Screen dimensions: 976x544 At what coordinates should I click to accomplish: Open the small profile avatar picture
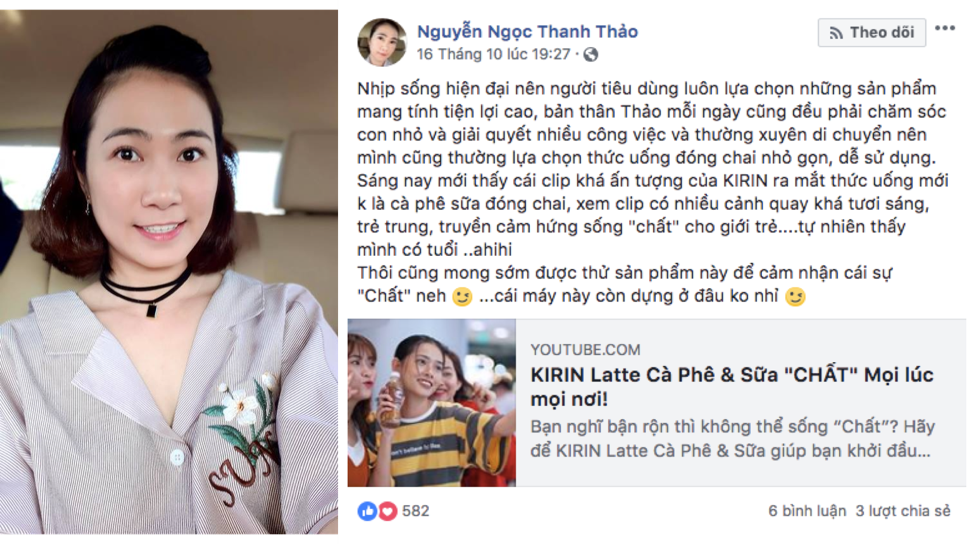click(x=382, y=42)
